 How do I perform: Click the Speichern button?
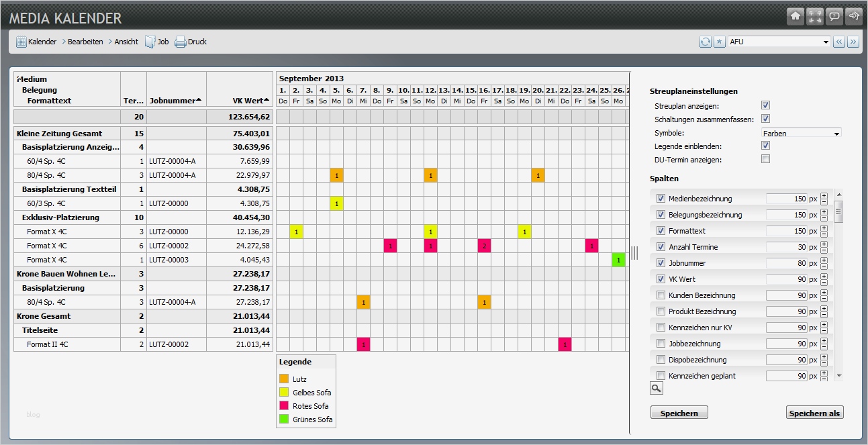[679, 413]
